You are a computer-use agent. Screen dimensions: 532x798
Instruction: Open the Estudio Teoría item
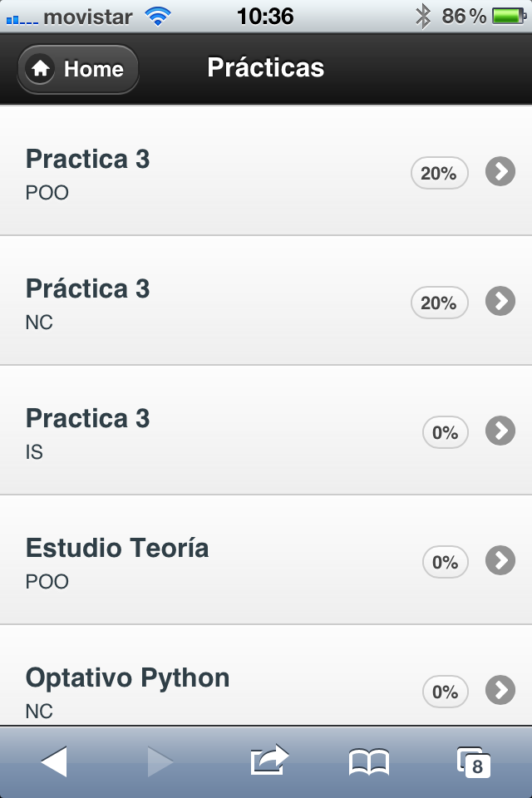click(117, 548)
